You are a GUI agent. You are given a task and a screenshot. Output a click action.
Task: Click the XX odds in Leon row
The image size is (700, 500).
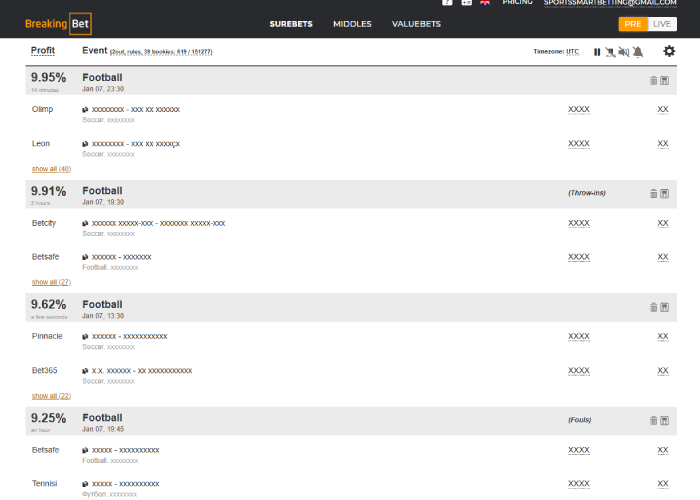[663, 144]
